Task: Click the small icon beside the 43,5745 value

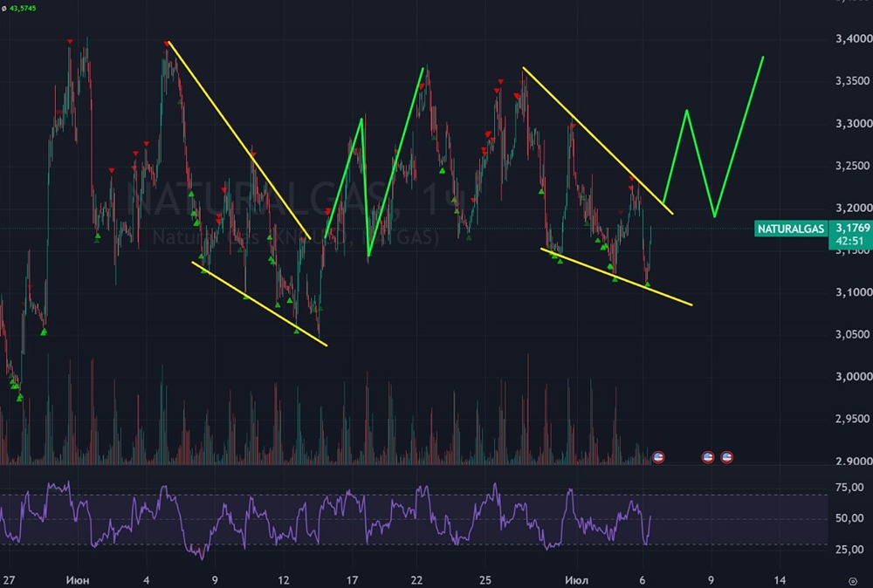Action: pyautogui.click(x=3, y=9)
